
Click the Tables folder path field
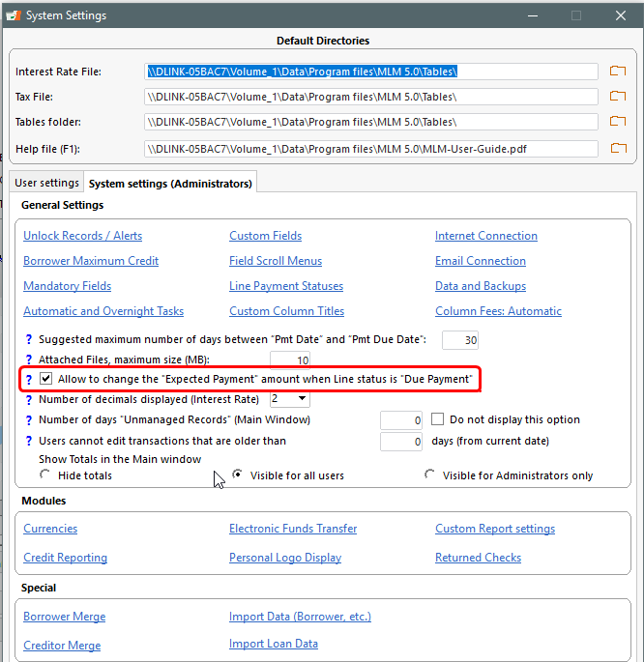pyautogui.click(x=371, y=122)
